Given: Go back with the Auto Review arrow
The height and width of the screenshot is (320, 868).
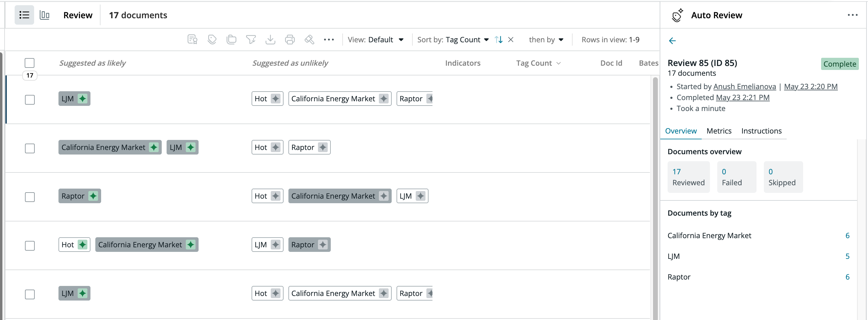Looking at the screenshot, I should tap(672, 41).
